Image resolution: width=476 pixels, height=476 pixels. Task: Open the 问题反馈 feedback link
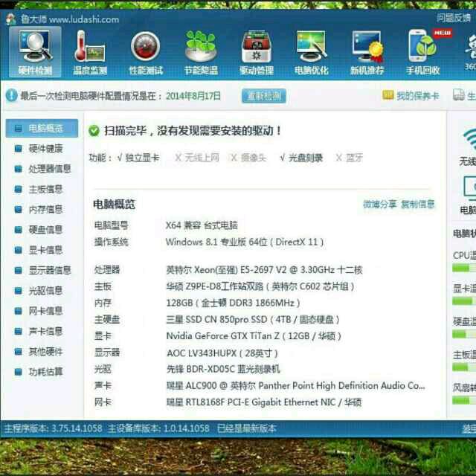pos(454,18)
